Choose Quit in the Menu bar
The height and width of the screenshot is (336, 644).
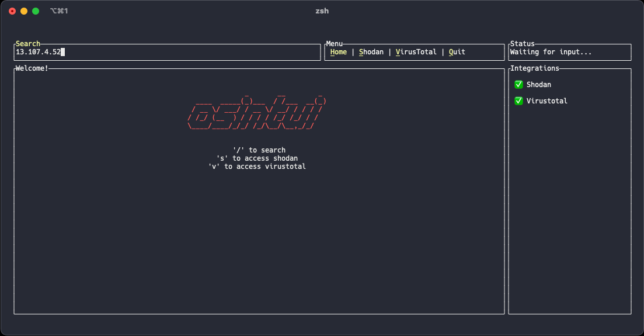pos(457,52)
